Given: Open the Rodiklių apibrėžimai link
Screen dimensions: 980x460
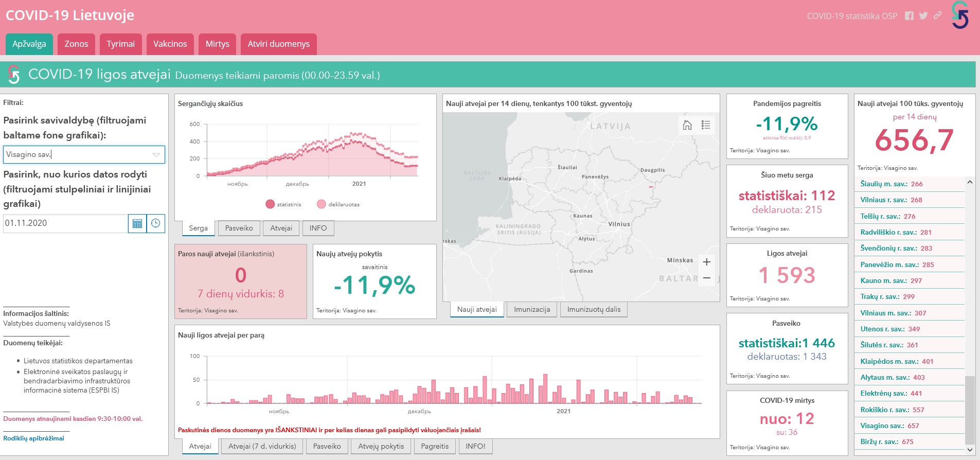Looking at the screenshot, I should [34, 438].
